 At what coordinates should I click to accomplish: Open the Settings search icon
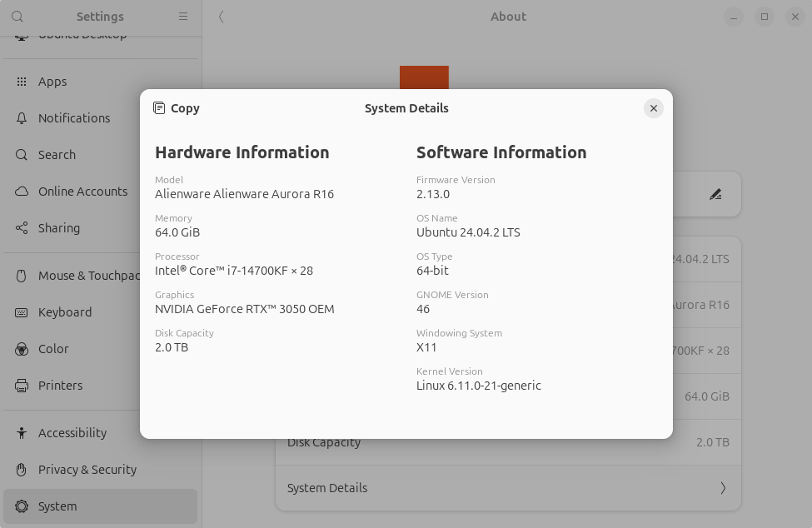click(17, 17)
